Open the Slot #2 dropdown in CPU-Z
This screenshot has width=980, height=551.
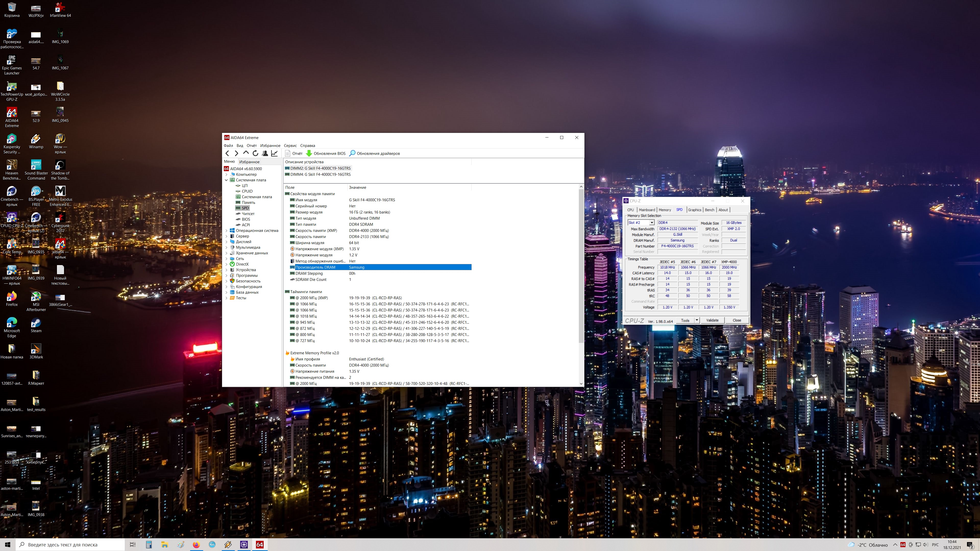(x=651, y=223)
